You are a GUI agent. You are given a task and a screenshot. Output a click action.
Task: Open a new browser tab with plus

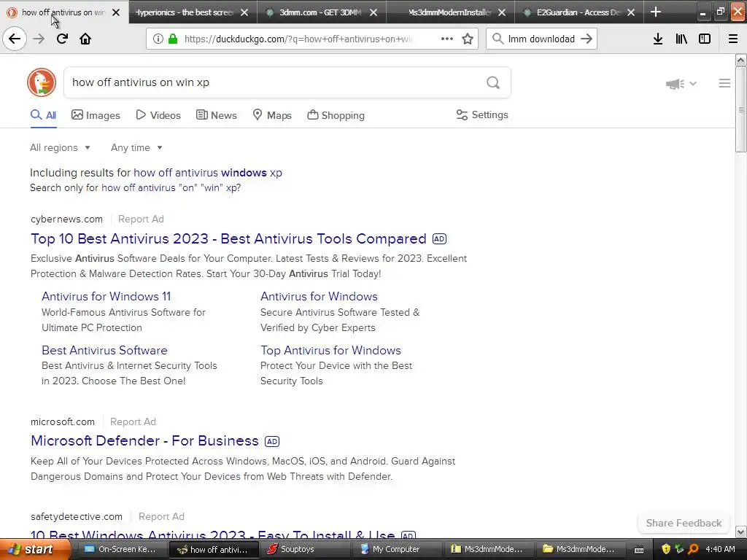(656, 12)
